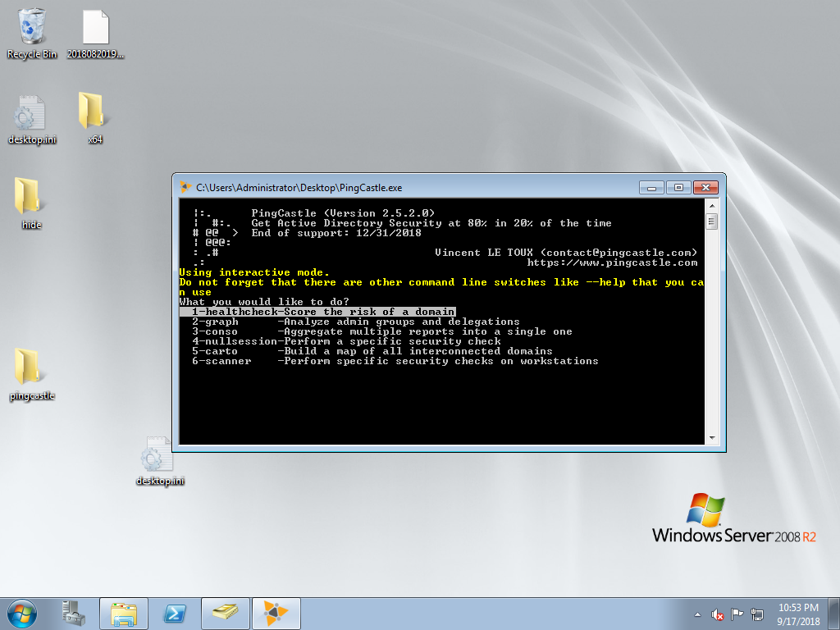Click the network status tray icon
The width and height of the screenshot is (840, 630).
[757, 614]
